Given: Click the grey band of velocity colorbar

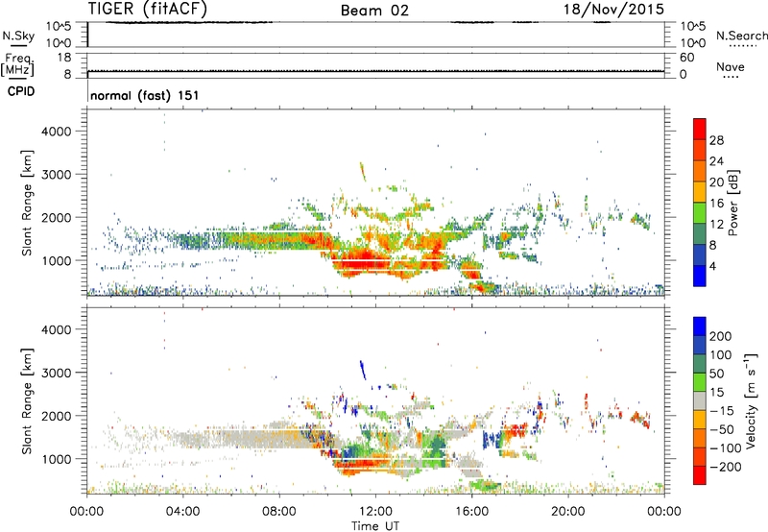Looking at the screenshot, I should click(700, 400).
